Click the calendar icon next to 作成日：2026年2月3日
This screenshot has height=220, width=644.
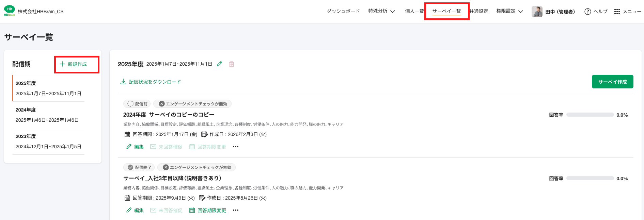pyautogui.click(x=204, y=134)
